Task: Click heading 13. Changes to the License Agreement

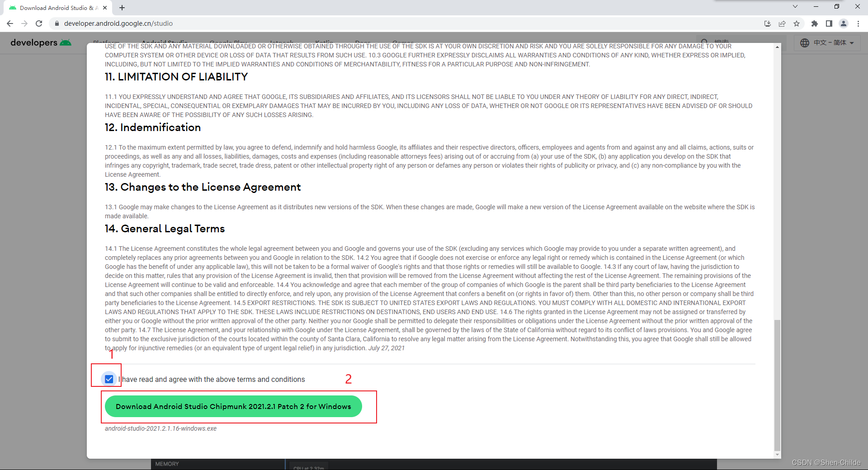Action: coord(203,187)
